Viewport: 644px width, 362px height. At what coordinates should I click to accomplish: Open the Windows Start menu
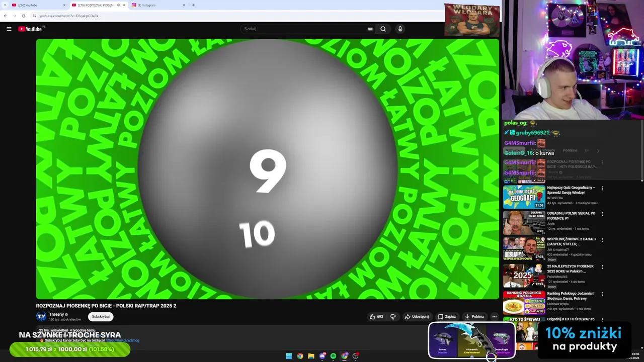click(x=289, y=356)
